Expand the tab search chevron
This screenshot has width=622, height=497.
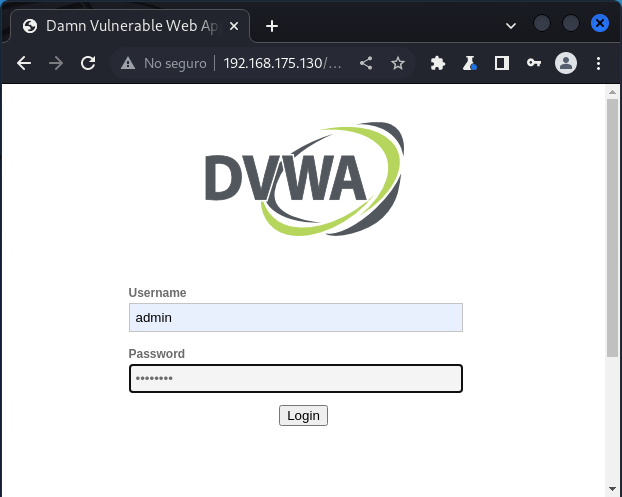pos(511,26)
